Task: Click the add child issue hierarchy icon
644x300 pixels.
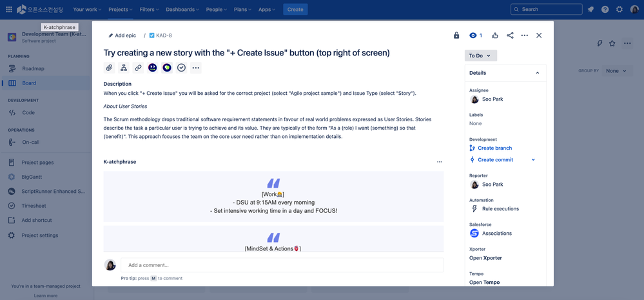Action: pyautogui.click(x=124, y=68)
